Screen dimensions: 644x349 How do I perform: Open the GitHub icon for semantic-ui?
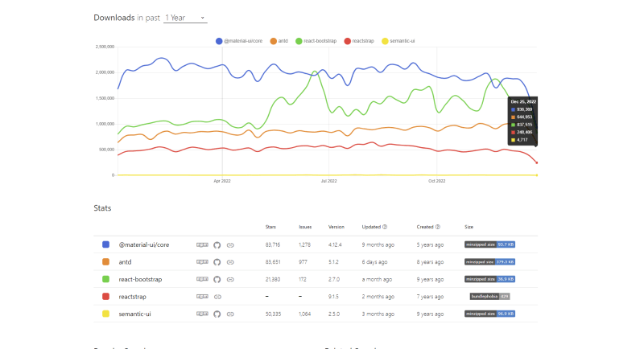tap(217, 314)
